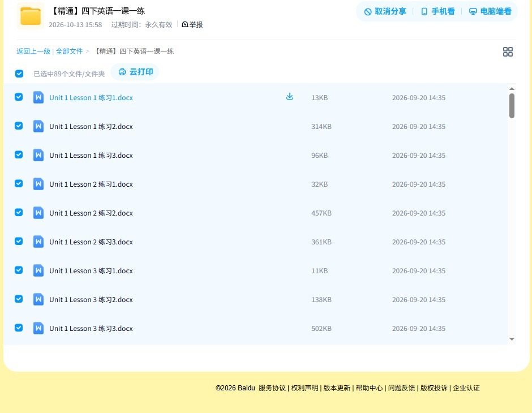The height and width of the screenshot is (413, 532).
Task: Open 版本更新 footer link
Action: pos(337,388)
